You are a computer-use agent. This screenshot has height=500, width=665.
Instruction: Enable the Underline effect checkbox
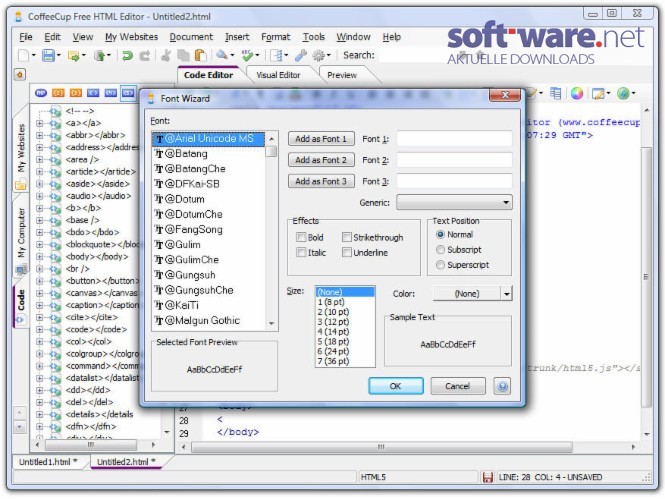tap(347, 252)
